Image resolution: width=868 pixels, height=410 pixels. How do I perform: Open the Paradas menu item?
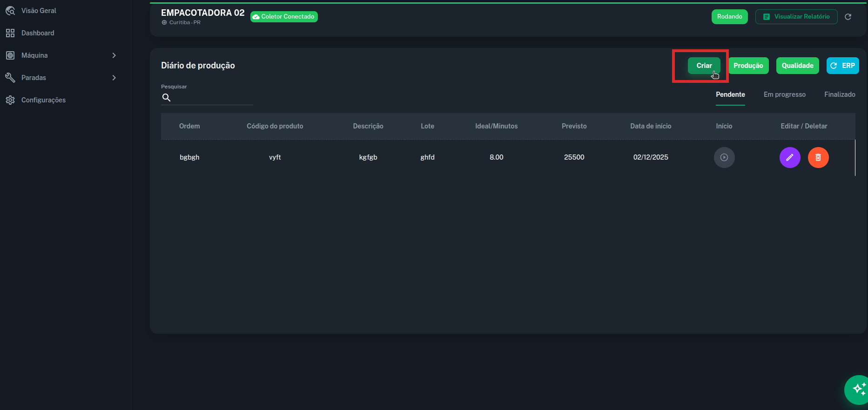pyautogui.click(x=34, y=78)
